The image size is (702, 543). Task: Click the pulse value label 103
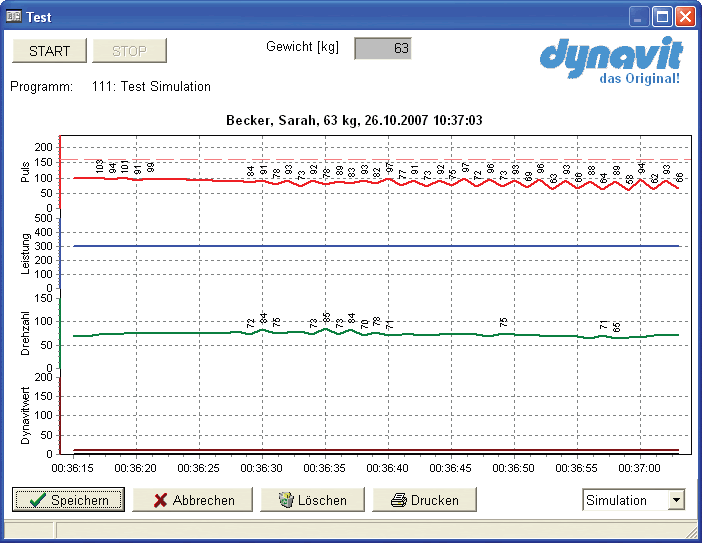click(99, 166)
